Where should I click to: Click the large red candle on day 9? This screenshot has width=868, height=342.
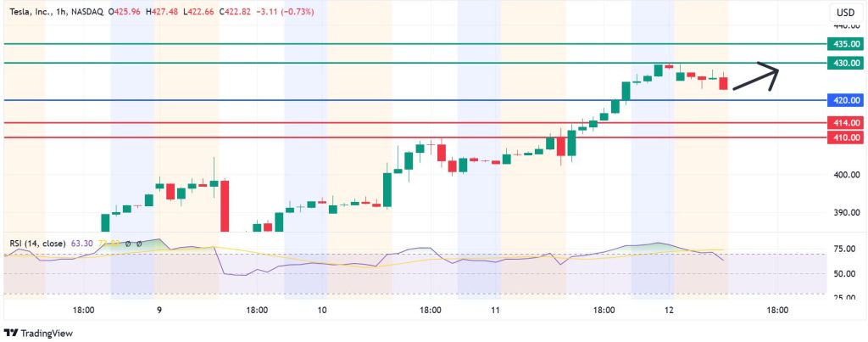click(x=225, y=205)
